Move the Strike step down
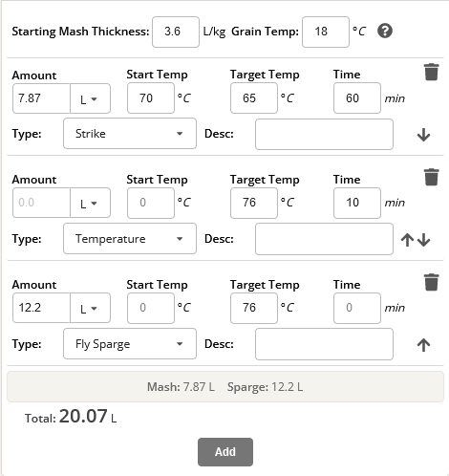 click(x=423, y=135)
